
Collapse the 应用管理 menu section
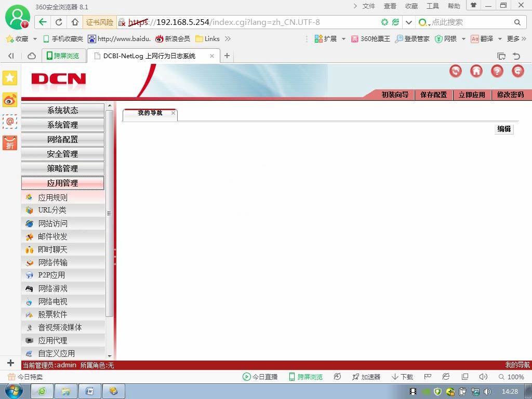tap(63, 183)
